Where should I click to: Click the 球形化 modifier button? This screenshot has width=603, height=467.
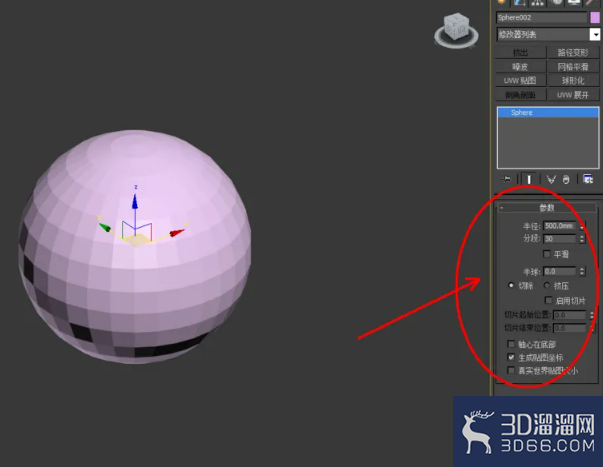coord(573,80)
